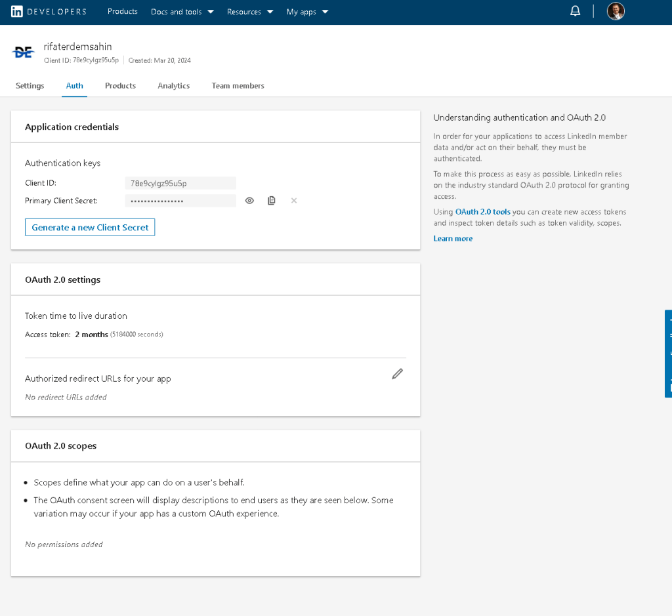
Task: Click the No redirect URLs added text
Action: click(x=66, y=398)
